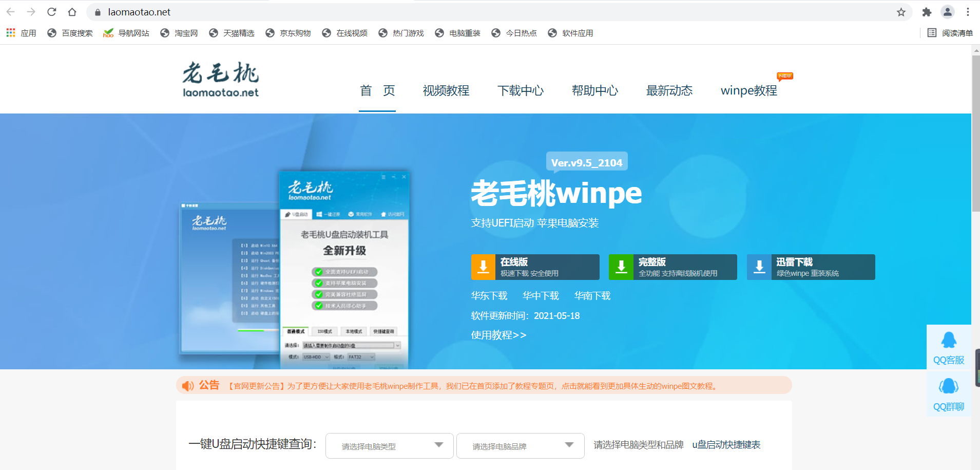This screenshot has width=980, height=470.
Task: Open 百度搜索 bookmark
Action: (x=70, y=33)
